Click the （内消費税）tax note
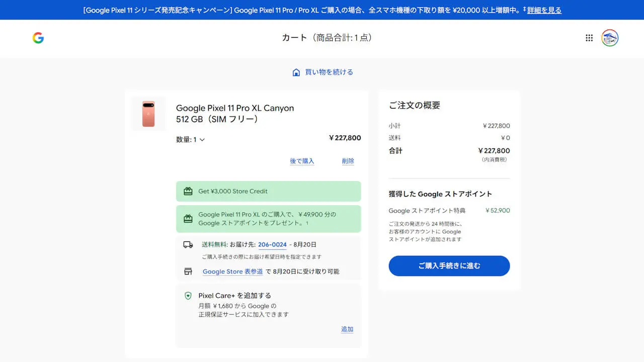Viewport: 644px width, 362px height. point(495,160)
